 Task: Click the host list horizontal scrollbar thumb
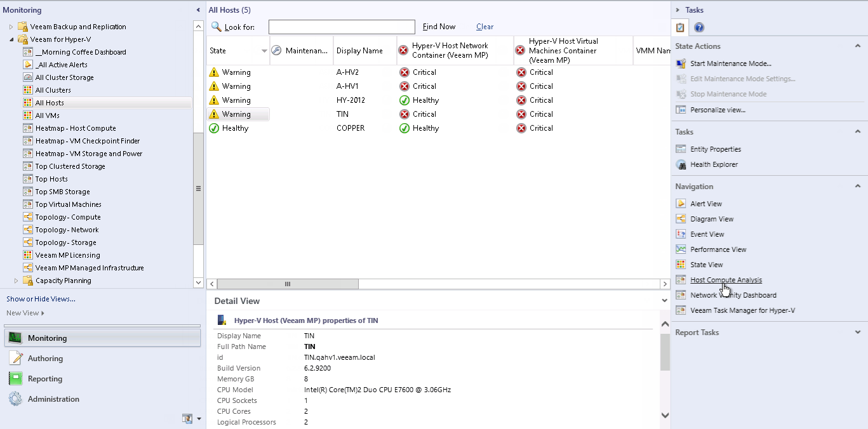[288, 284]
